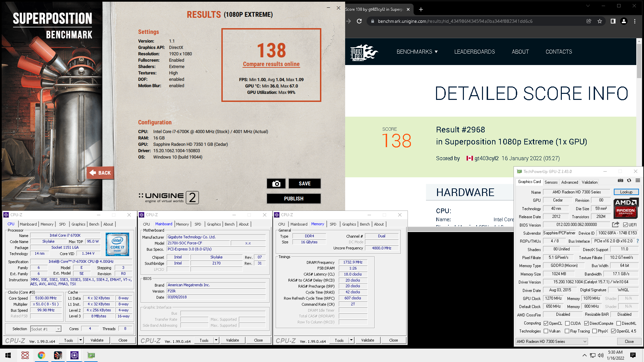644x362 pixels.
Task: Click the Close button in GPU-Z
Action: coord(629,342)
